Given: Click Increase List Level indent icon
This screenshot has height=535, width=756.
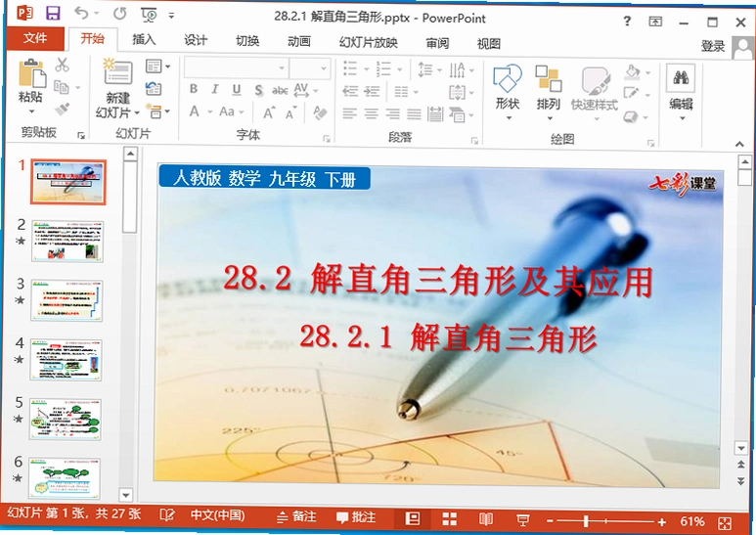Looking at the screenshot, I should [372, 91].
